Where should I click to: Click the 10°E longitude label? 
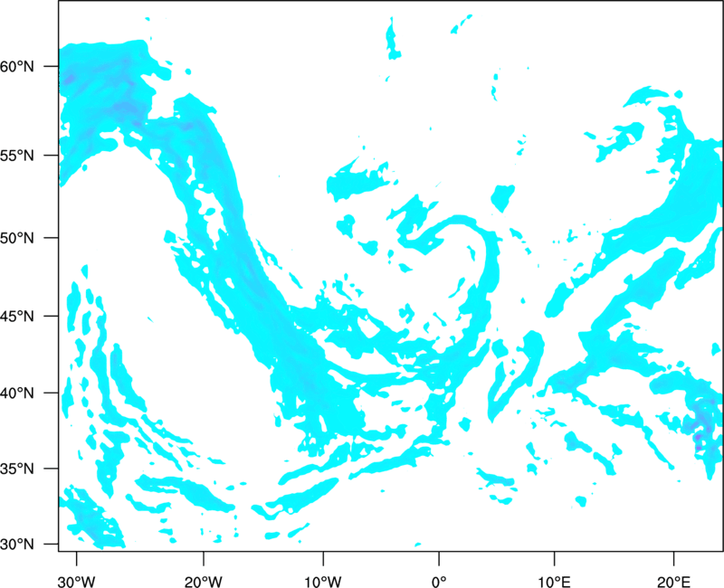click(x=554, y=582)
